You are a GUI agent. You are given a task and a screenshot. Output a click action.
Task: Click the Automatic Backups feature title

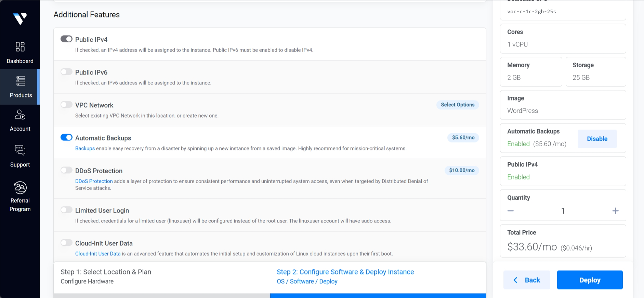[x=103, y=138]
